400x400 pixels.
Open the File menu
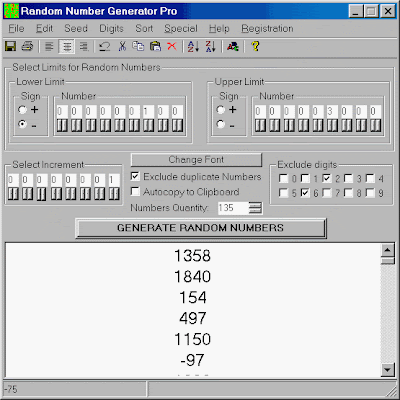[16, 29]
